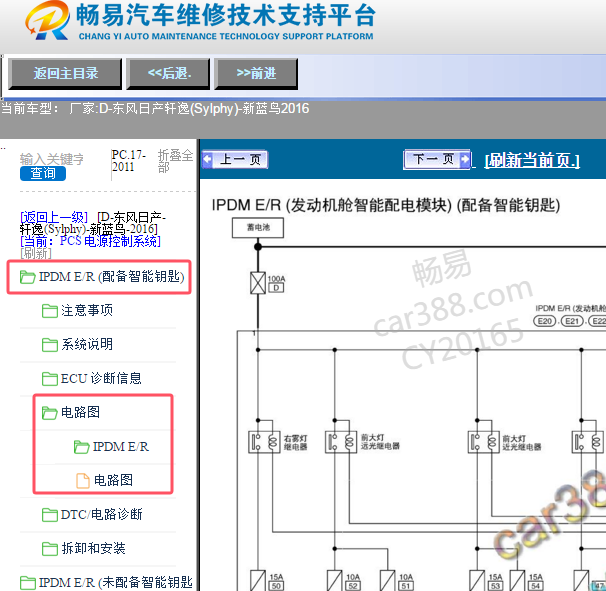This screenshot has height=591, width=606.
Task: Click the 刷新当前页 link
Action: tap(532, 160)
